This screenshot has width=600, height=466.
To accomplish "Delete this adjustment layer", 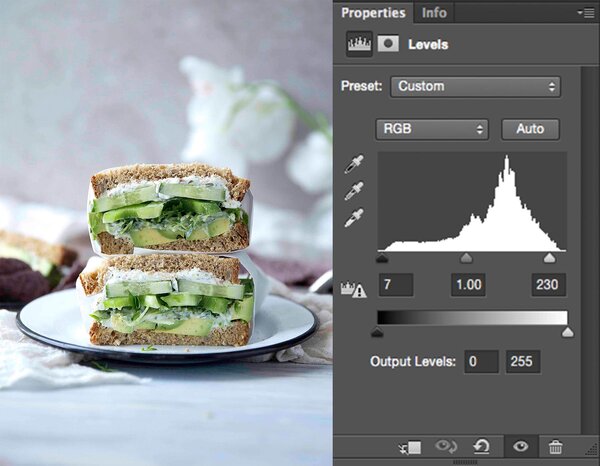I will coord(555,447).
